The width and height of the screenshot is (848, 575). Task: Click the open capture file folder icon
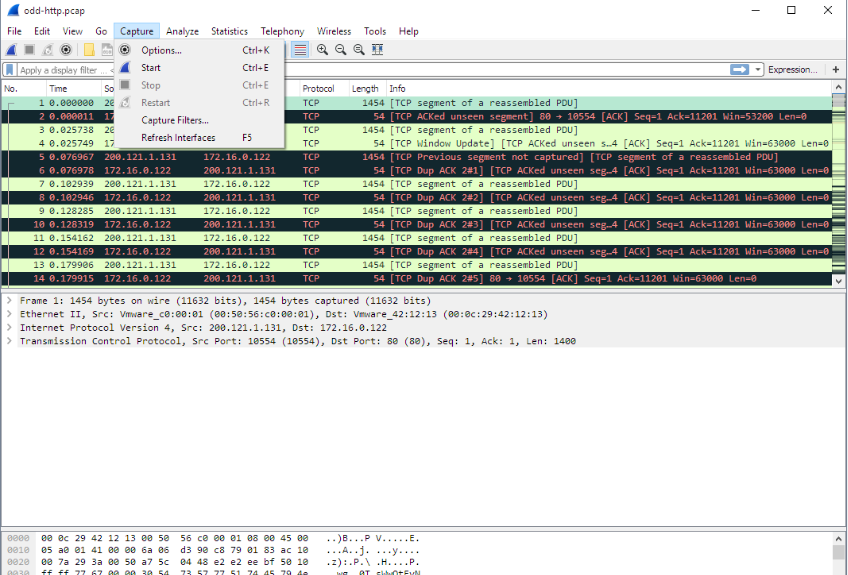(89, 50)
